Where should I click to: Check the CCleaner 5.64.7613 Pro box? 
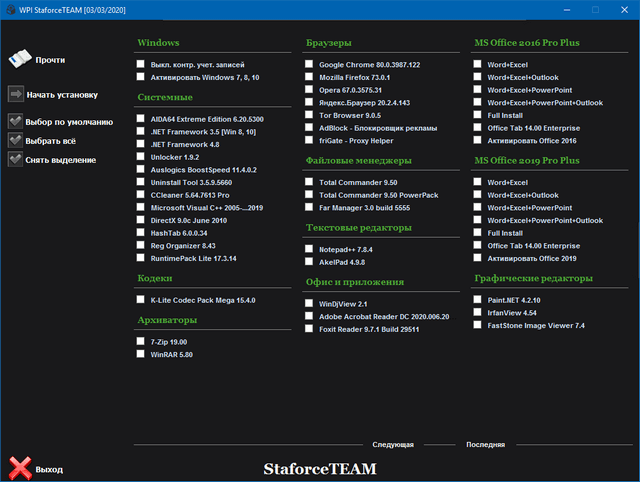(x=140, y=194)
